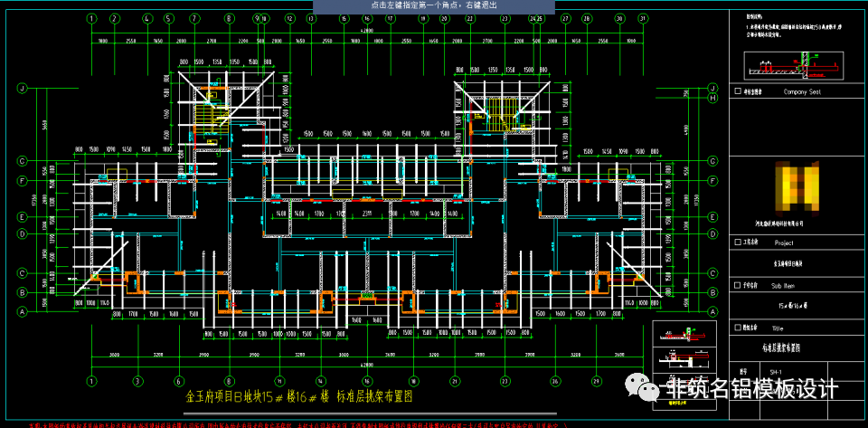Select axis bubble 30

click(619, 18)
